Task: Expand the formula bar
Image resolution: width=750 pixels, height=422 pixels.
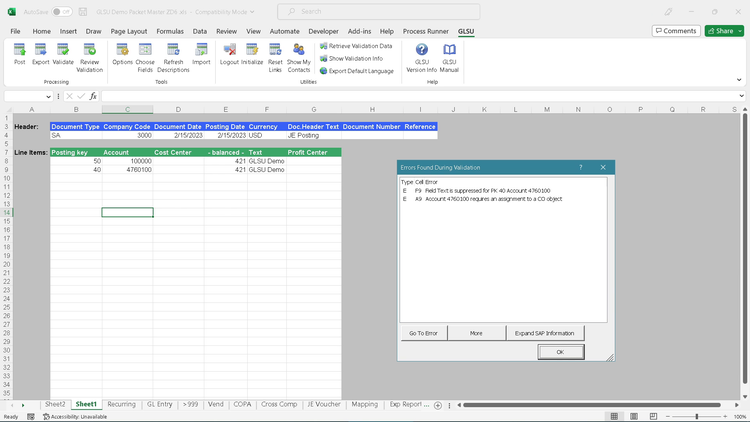Action: (741, 96)
